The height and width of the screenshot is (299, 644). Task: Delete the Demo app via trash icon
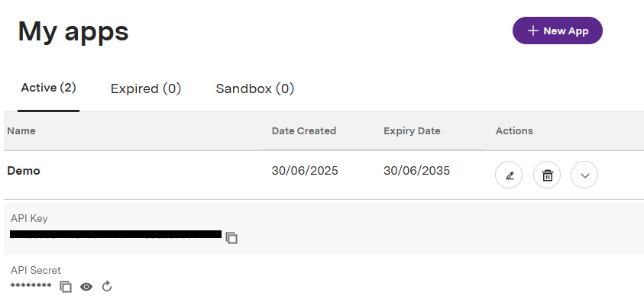(547, 175)
